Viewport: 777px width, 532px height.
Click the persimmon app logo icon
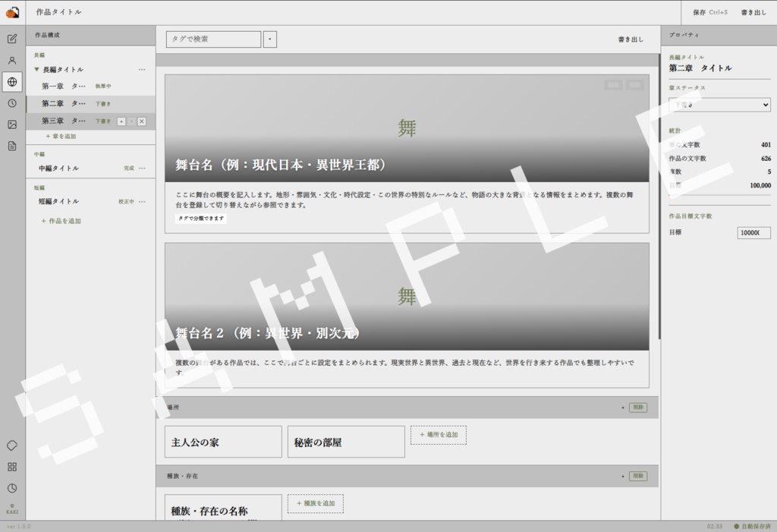pos(12,12)
